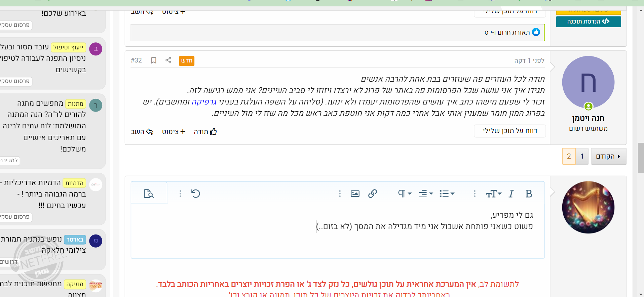Open the הדמיות tag in the sidebar

click(x=74, y=183)
